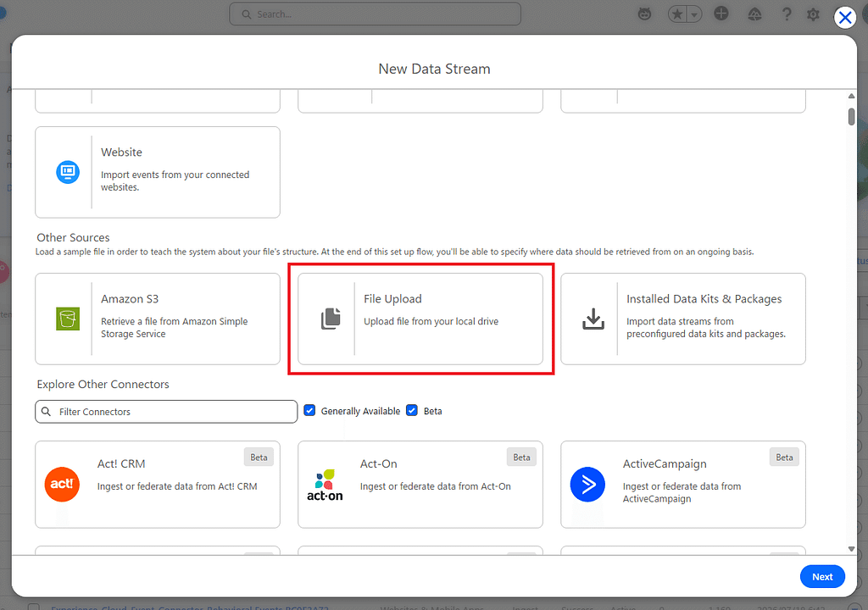The height and width of the screenshot is (610, 868).
Task: Click the 'New Data Stream' title
Action: click(434, 69)
